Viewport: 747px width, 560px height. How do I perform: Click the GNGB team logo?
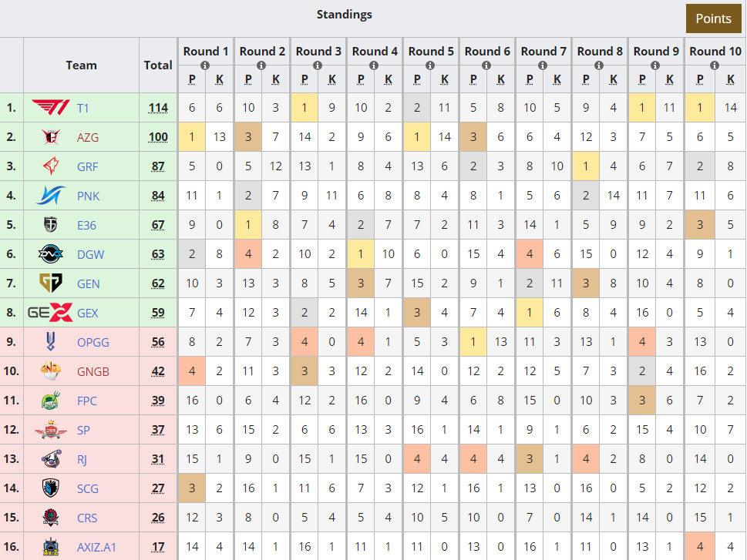point(51,371)
